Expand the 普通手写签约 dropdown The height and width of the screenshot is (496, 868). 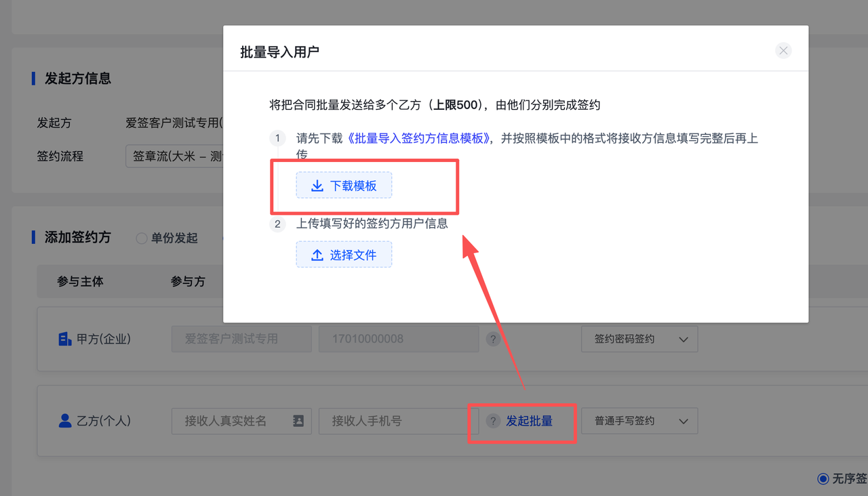coord(639,421)
